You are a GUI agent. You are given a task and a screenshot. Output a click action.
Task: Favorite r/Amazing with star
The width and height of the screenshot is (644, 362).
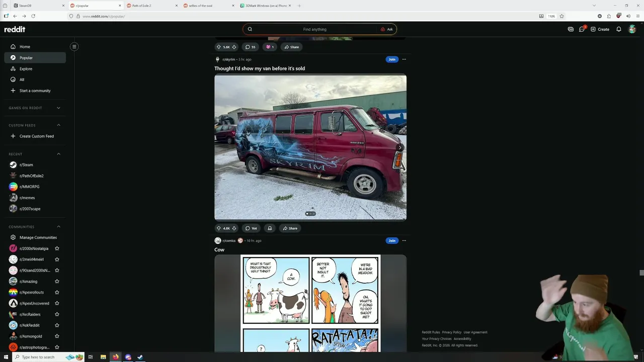pos(57,282)
